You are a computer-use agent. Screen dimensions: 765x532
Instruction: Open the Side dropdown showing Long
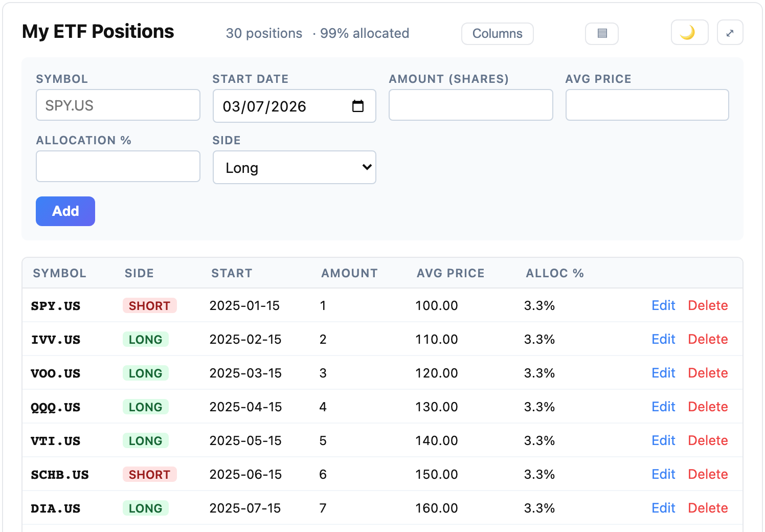[295, 167]
